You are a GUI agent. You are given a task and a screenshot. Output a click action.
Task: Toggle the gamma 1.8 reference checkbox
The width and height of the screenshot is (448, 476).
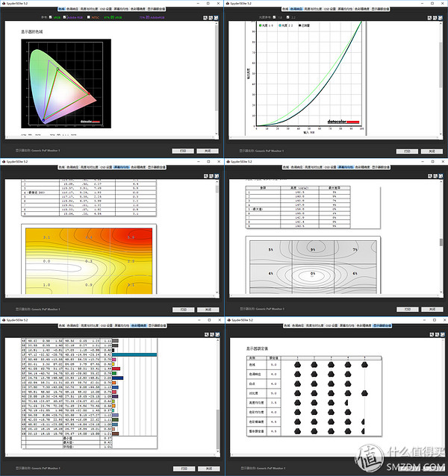click(x=274, y=17)
